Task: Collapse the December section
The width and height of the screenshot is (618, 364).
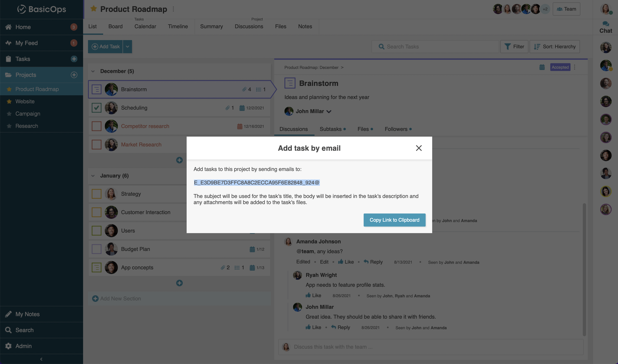Action: pyautogui.click(x=93, y=71)
